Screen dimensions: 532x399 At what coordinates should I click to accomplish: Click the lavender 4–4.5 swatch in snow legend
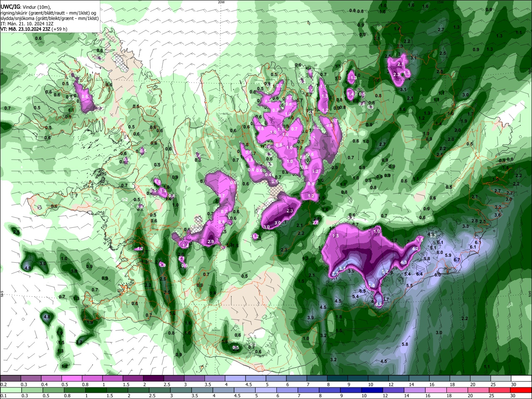coord(235,379)
